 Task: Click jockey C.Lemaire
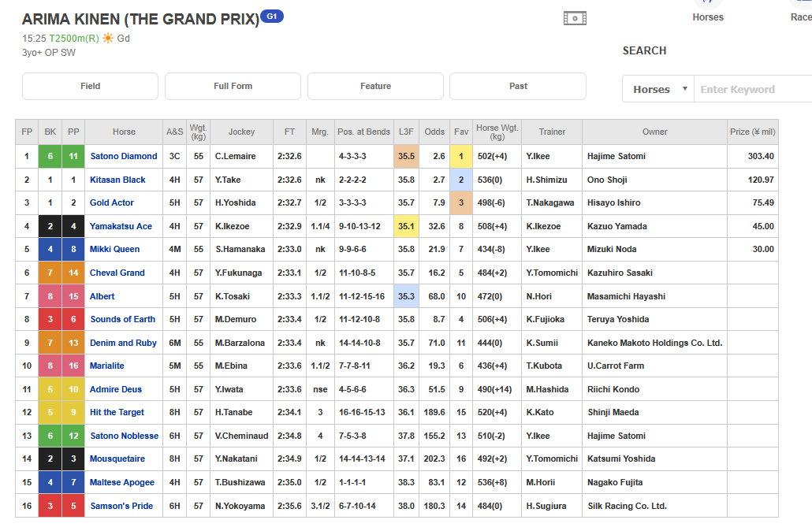[236, 156]
